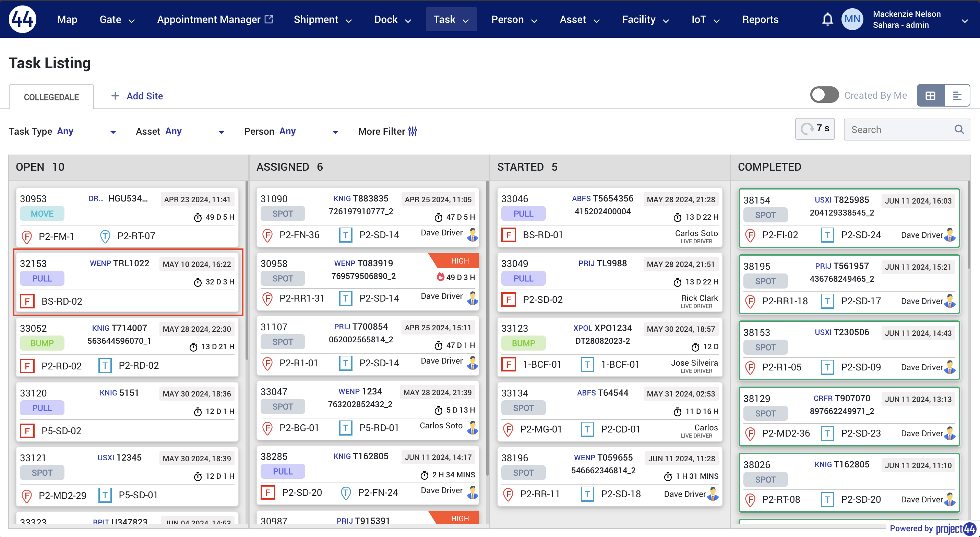Screen dimensions: 980x537
Task: Expand the Shipment menu
Action: pos(323,20)
